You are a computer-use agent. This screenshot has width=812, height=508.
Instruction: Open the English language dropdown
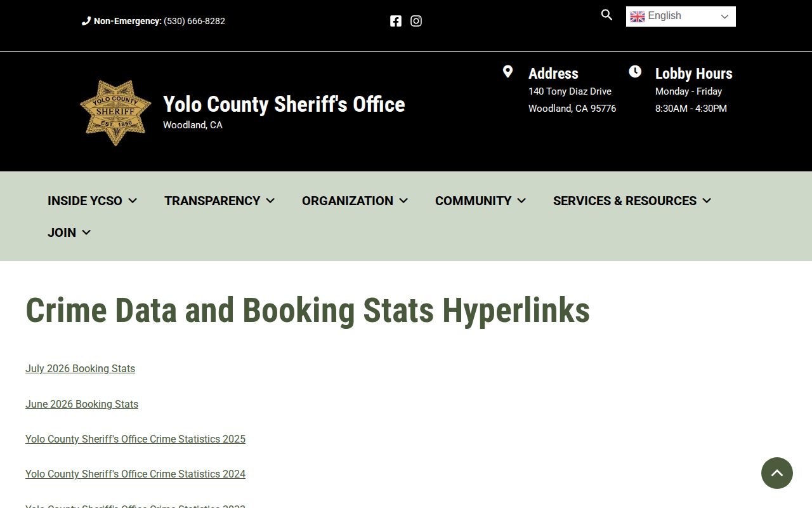tap(681, 17)
